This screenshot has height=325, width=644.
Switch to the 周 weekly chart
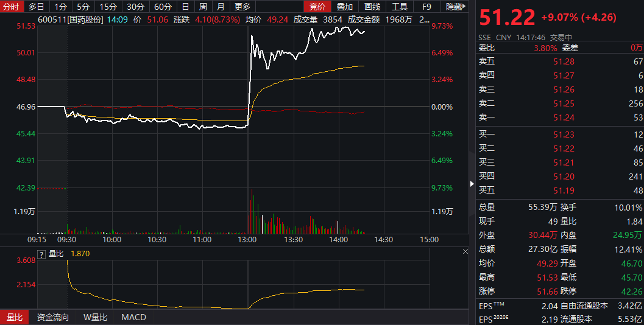pos(203,7)
